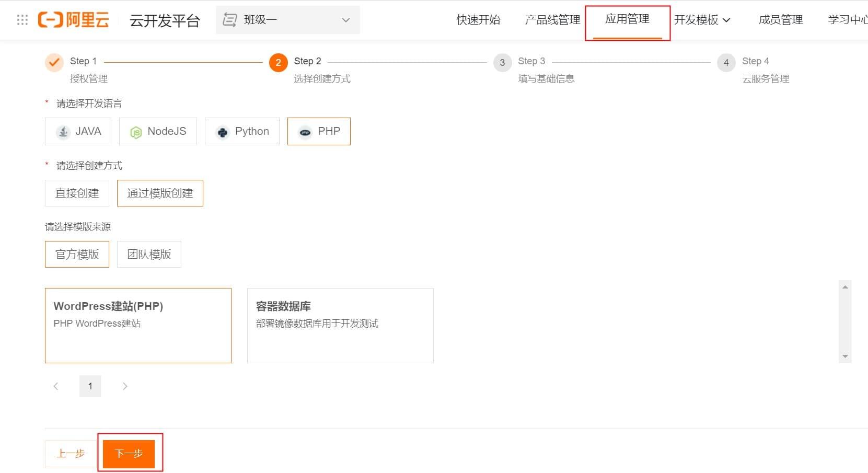Click the Step 1 completed checkmark icon
This screenshot has width=868, height=473.
[x=54, y=63]
